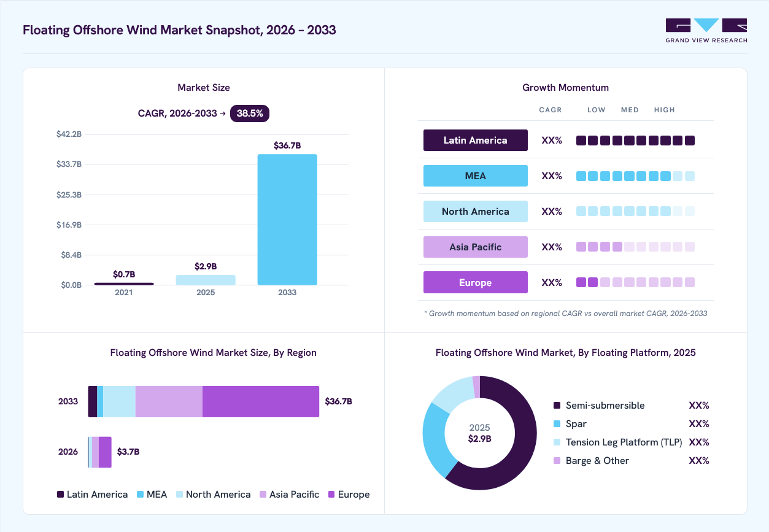Click the Europe legend swatch
This screenshot has height=532, width=769.
[331, 494]
